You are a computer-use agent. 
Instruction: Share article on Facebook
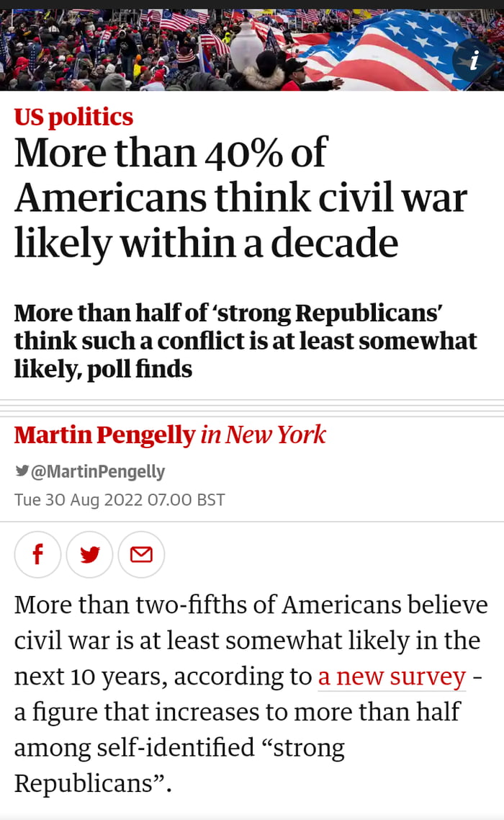[x=37, y=554]
